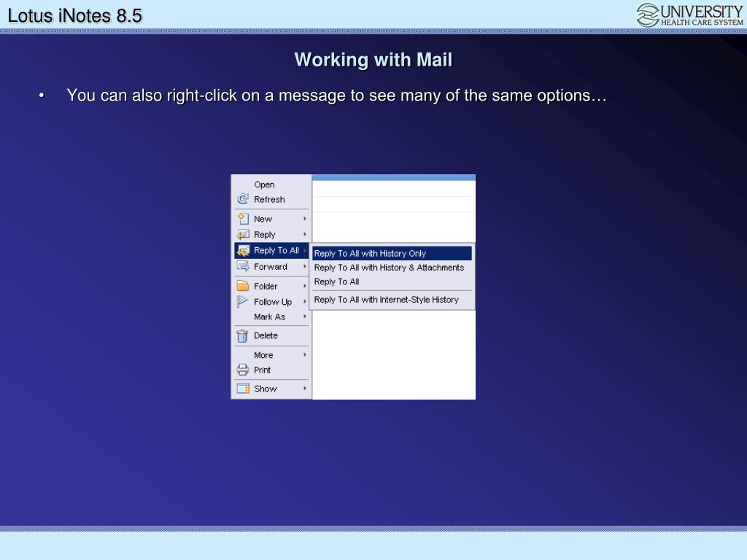Expand the Follow Up submenu arrow
This screenshot has width=747, height=560.
(305, 301)
